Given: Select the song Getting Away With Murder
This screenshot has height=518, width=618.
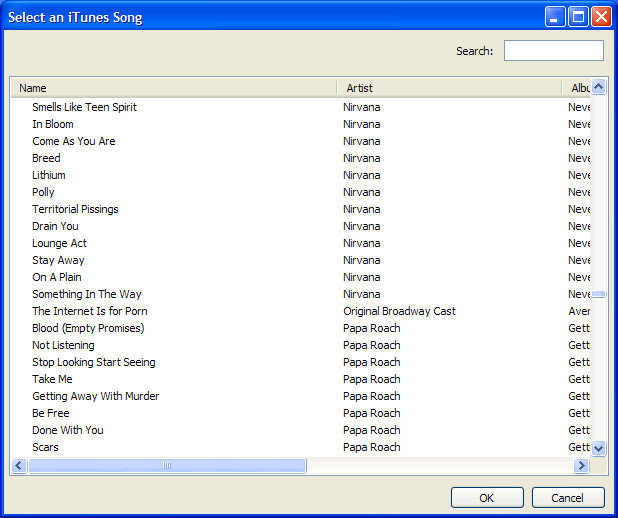Looking at the screenshot, I should (x=96, y=396).
